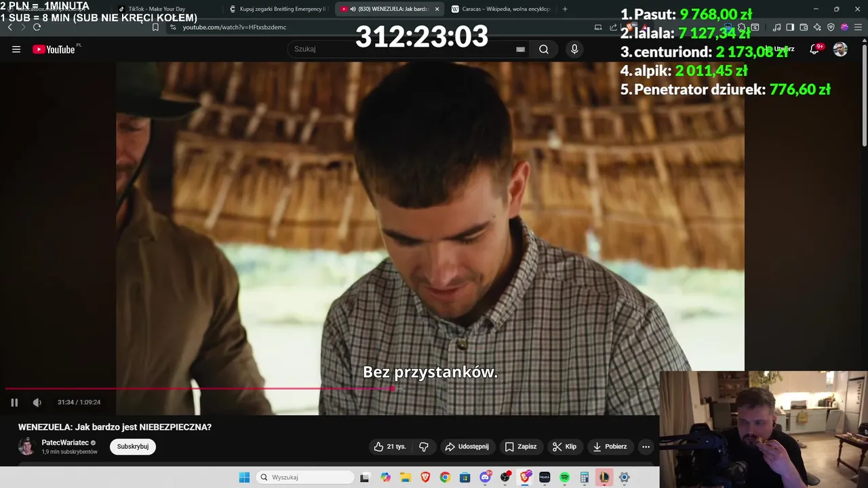Open the PatecWariatec channel avatar
The width and height of the screenshot is (868, 488).
[27, 447]
